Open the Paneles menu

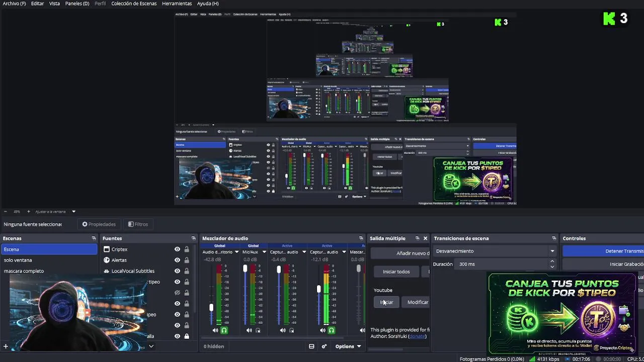pos(77,4)
